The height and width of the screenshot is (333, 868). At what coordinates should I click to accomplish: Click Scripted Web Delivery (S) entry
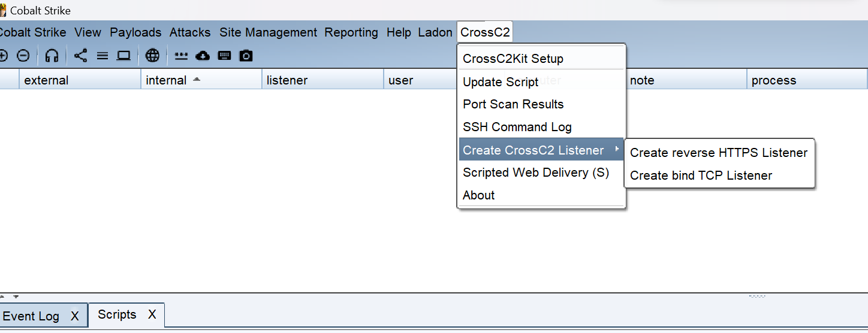(x=535, y=172)
